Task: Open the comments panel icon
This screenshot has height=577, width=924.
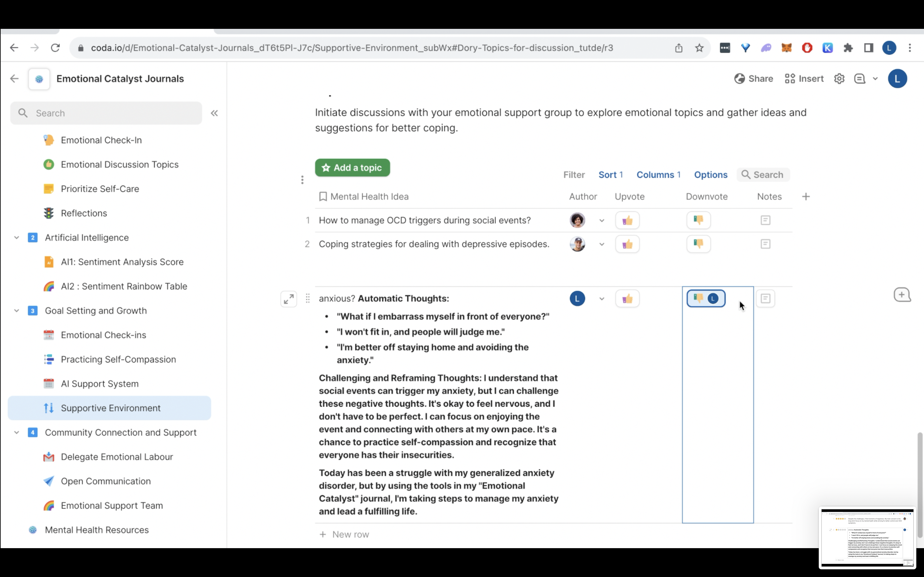Action: (860, 79)
